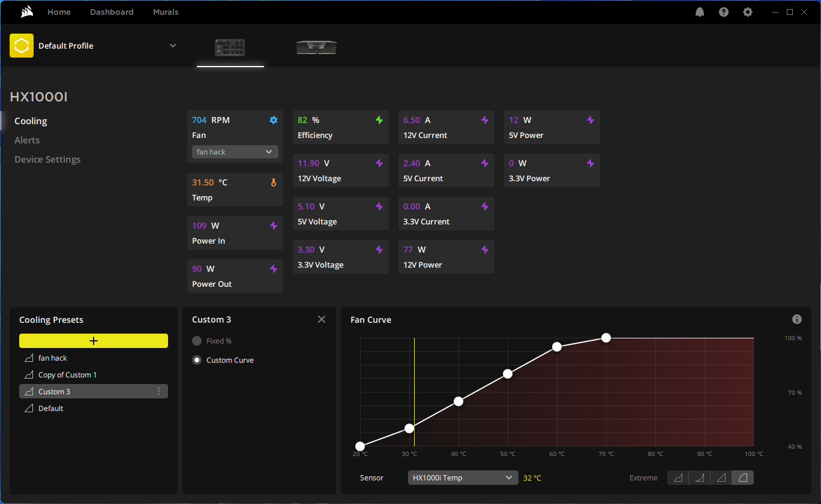
Task: Add a new cooling preset
Action: coord(94,341)
